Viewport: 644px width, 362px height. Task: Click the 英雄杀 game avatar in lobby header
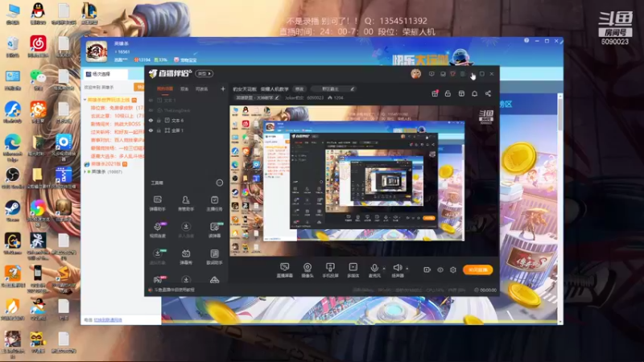click(x=97, y=51)
